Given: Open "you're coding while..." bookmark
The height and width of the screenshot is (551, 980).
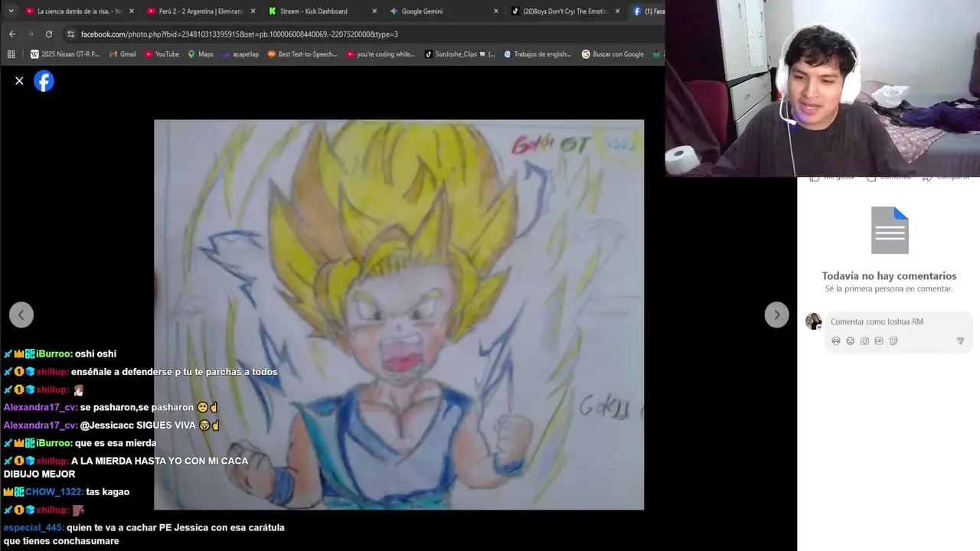Looking at the screenshot, I should (381, 54).
